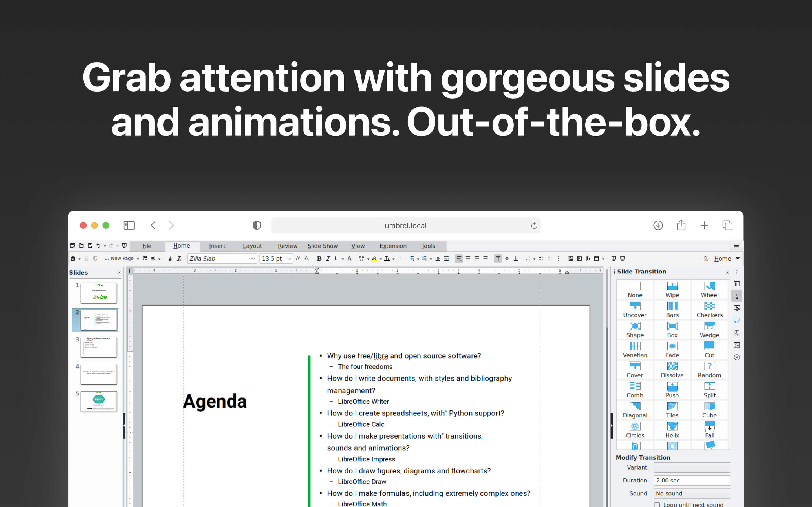Switch to the Slide Show tab

click(323, 246)
